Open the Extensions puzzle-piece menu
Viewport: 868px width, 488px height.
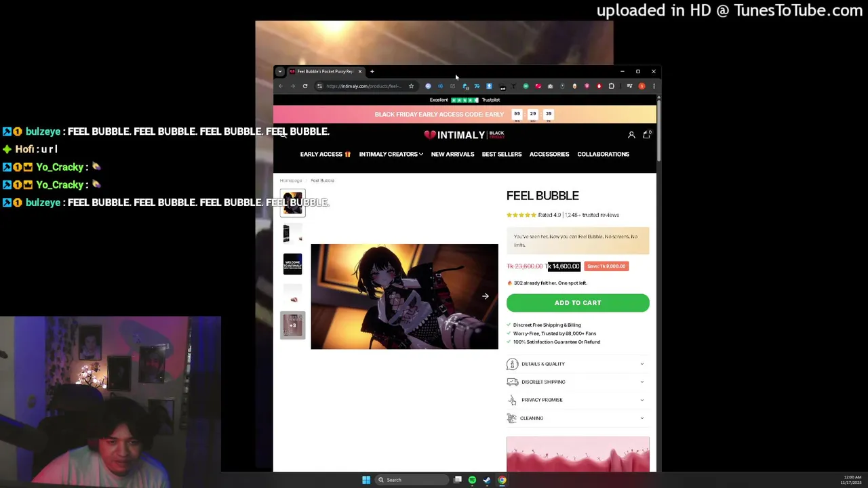tap(611, 86)
